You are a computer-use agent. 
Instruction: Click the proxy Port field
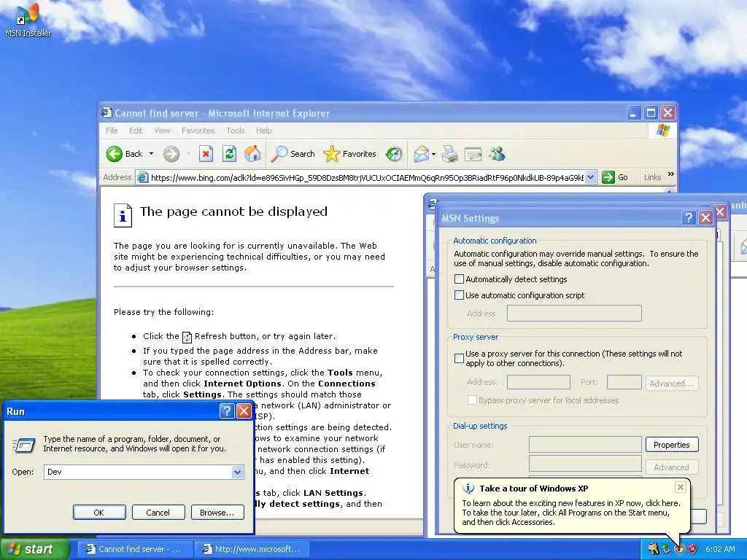click(624, 382)
